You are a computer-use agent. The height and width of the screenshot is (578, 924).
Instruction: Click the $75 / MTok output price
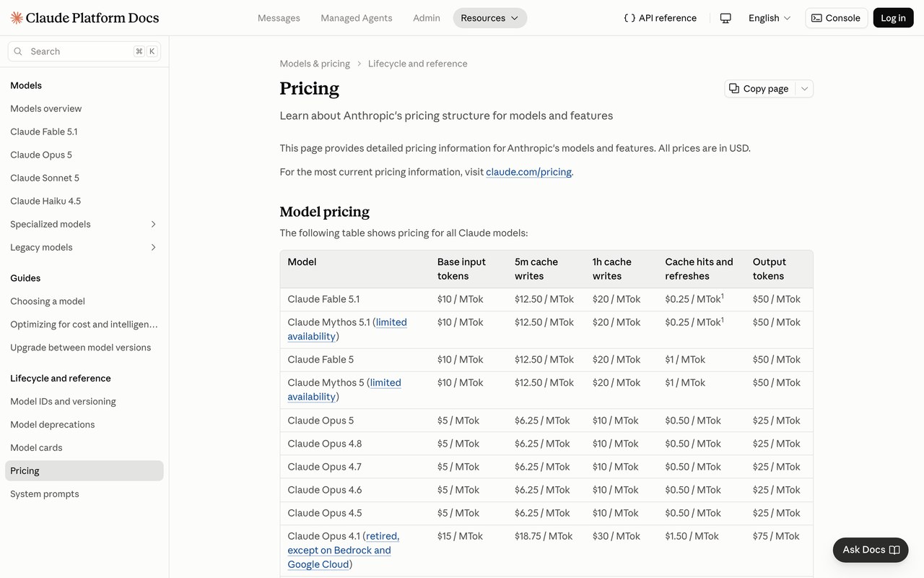coord(776,536)
